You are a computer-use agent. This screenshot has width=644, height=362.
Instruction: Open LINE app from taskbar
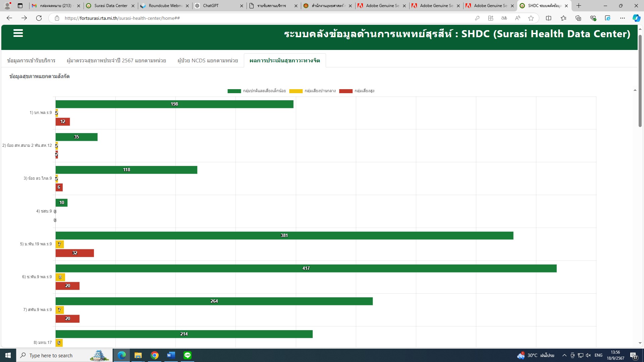(187, 355)
